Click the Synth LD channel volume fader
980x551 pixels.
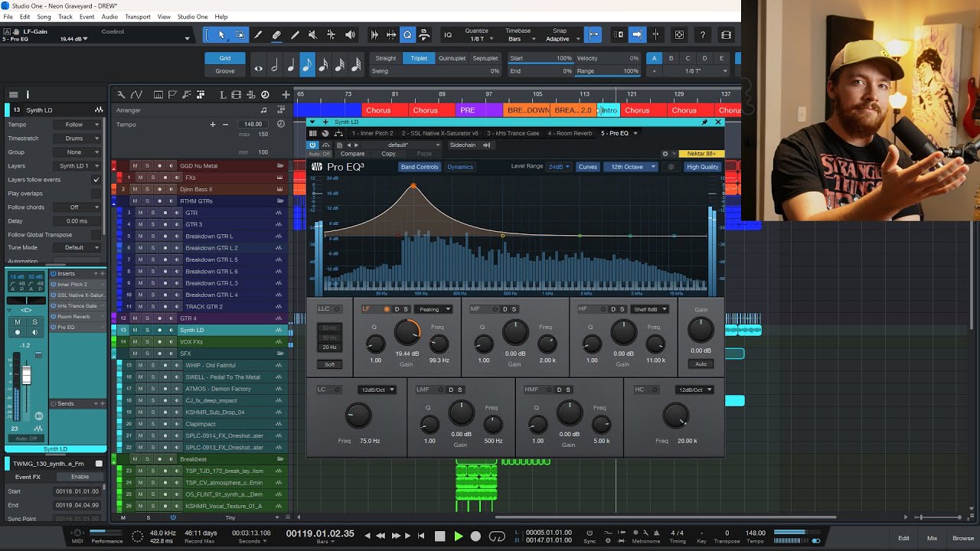[x=26, y=375]
